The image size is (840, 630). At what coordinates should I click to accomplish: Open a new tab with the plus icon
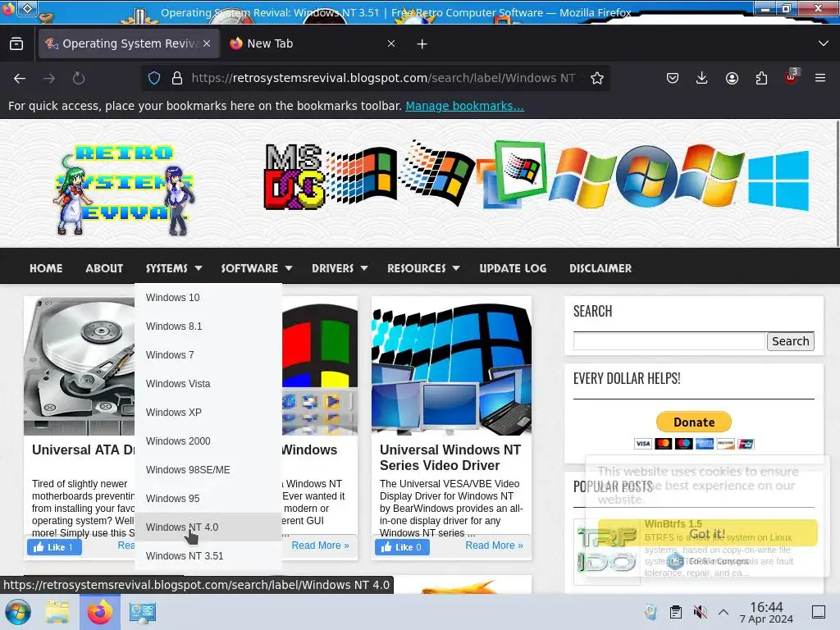click(x=422, y=44)
